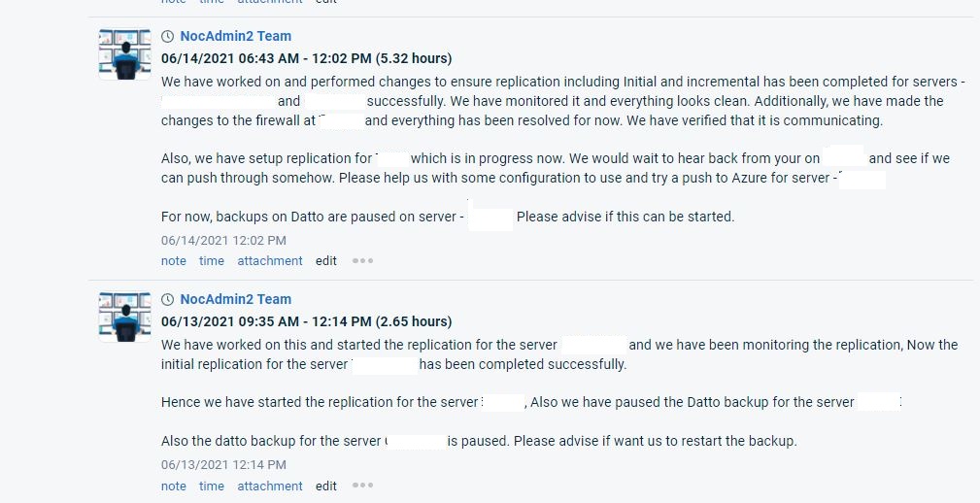Click "attachment" under the 06/13/2021 12:14 PM entry
The width and height of the screenshot is (980, 503).
[x=270, y=486]
